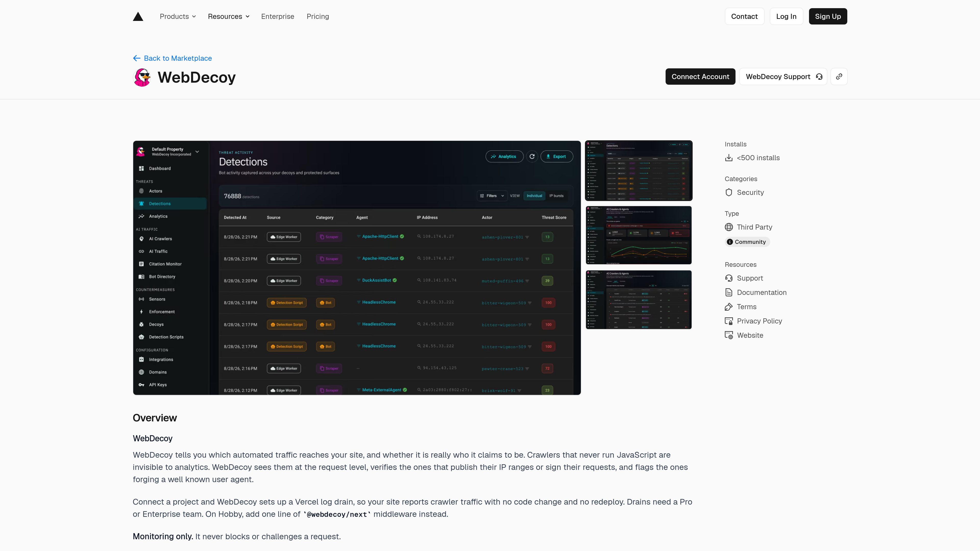This screenshot has width=980, height=551.
Task: Open the Enterprise nav item
Action: [x=277, y=16]
